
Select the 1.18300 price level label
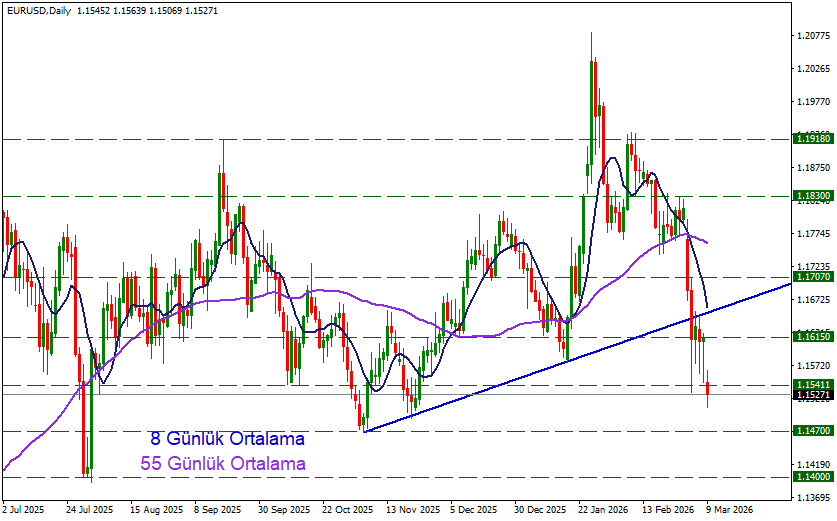[x=811, y=197]
